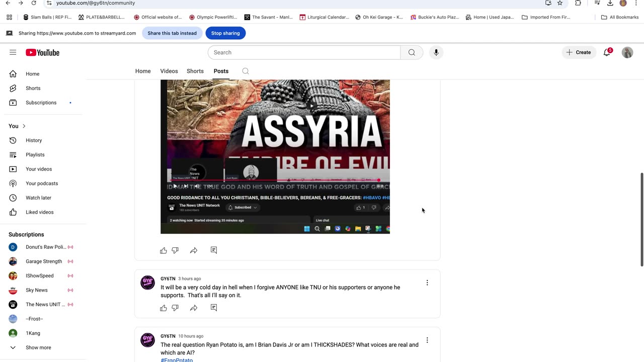Open Sky News subscription
Viewport: 644px width, 362px height.
point(43,290)
